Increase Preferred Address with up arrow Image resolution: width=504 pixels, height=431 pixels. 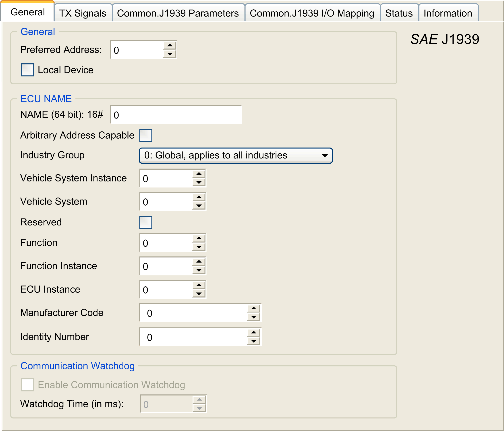pos(170,46)
